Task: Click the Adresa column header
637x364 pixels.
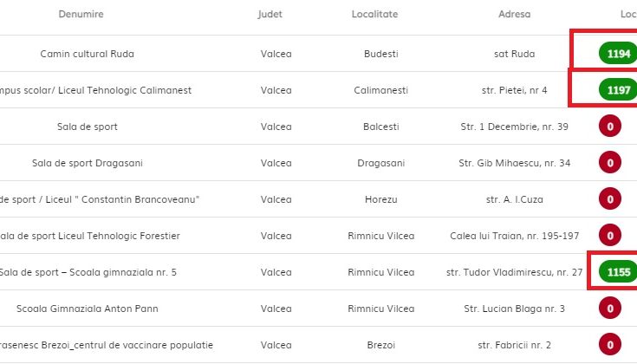Action: point(514,14)
